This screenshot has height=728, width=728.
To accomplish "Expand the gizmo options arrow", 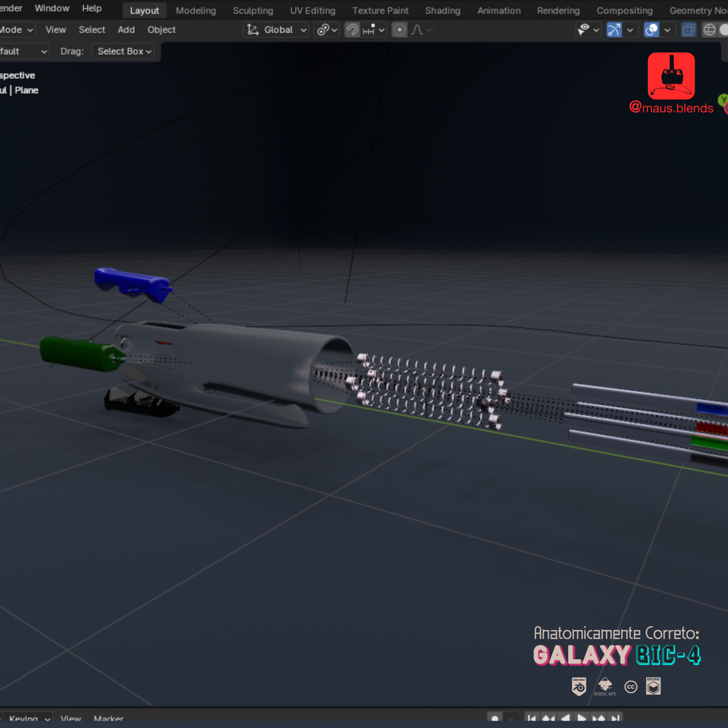I will [x=630, y=30].
